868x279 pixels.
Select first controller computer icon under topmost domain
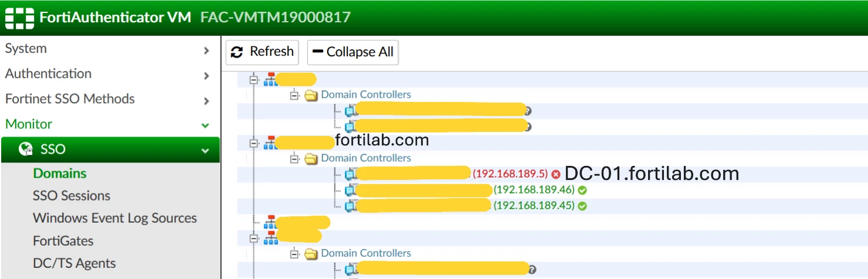pos(351,110)
